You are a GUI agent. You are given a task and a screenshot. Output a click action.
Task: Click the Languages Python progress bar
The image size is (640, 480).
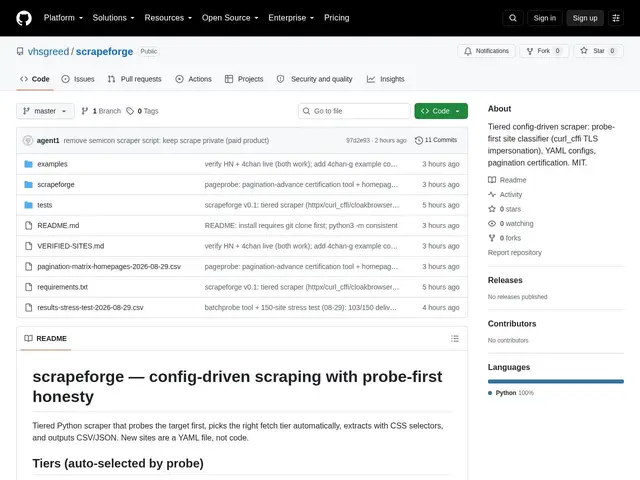[556, 382]
